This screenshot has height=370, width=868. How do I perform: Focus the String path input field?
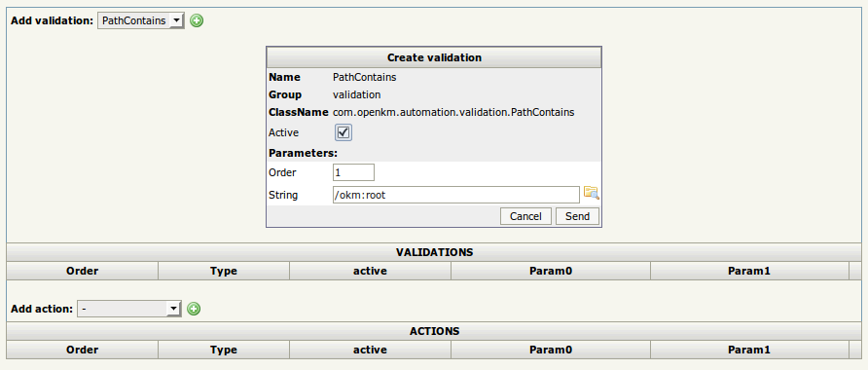tap(455, 195)
